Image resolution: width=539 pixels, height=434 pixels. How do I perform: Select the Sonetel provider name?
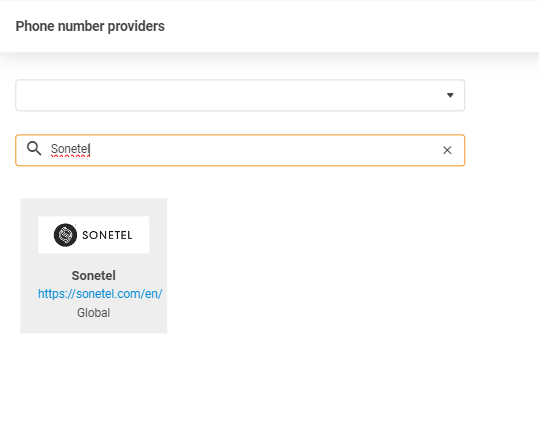tap(94, 275)
